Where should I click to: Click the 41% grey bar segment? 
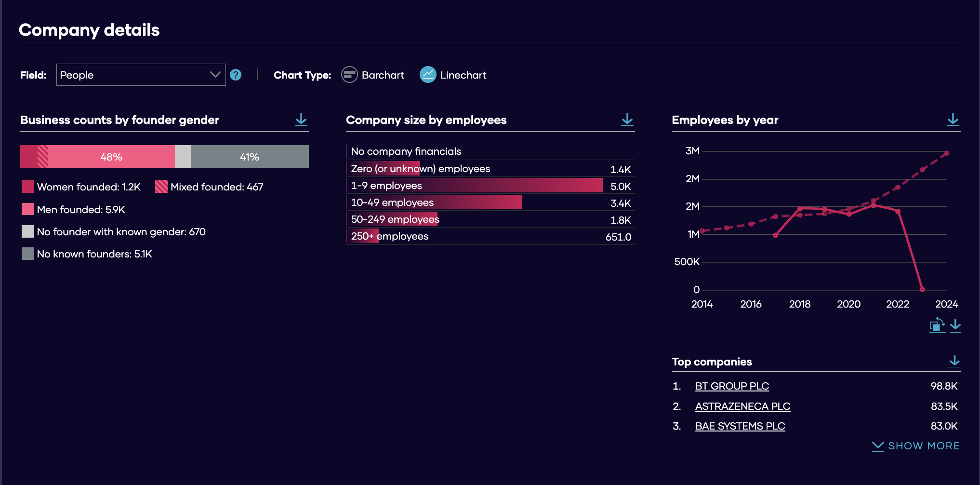250,157
